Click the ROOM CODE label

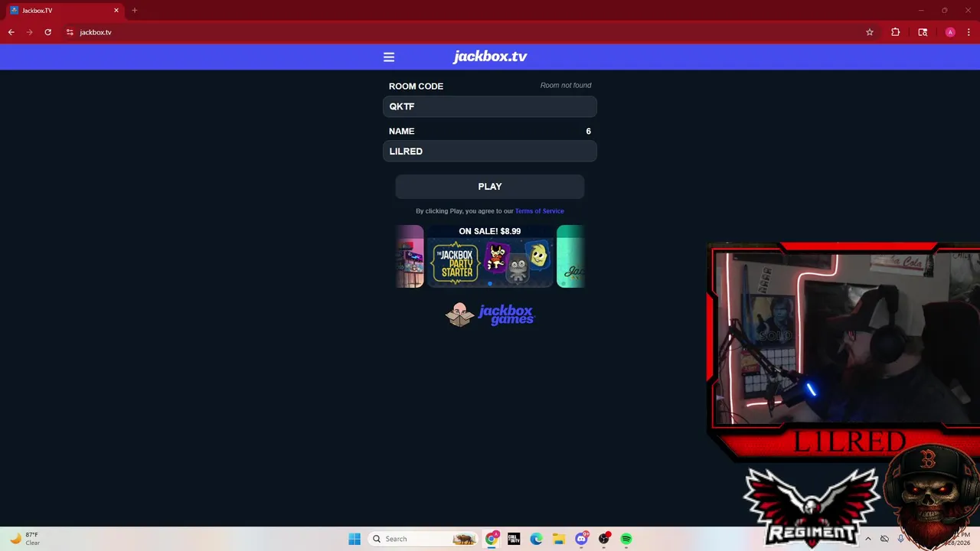point(416,86)
